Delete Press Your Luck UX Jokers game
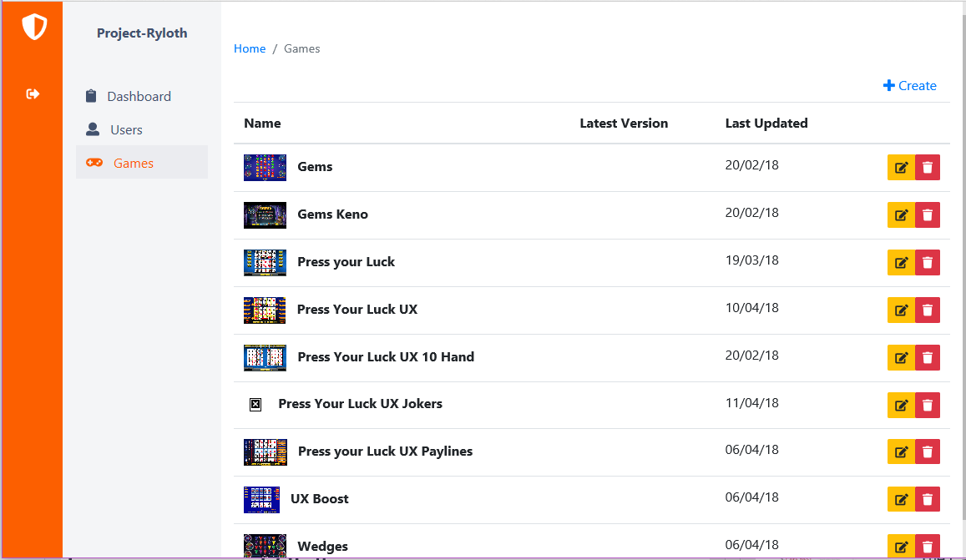The image size is (966, 560). pyautogui.click(x=927, y=406)
